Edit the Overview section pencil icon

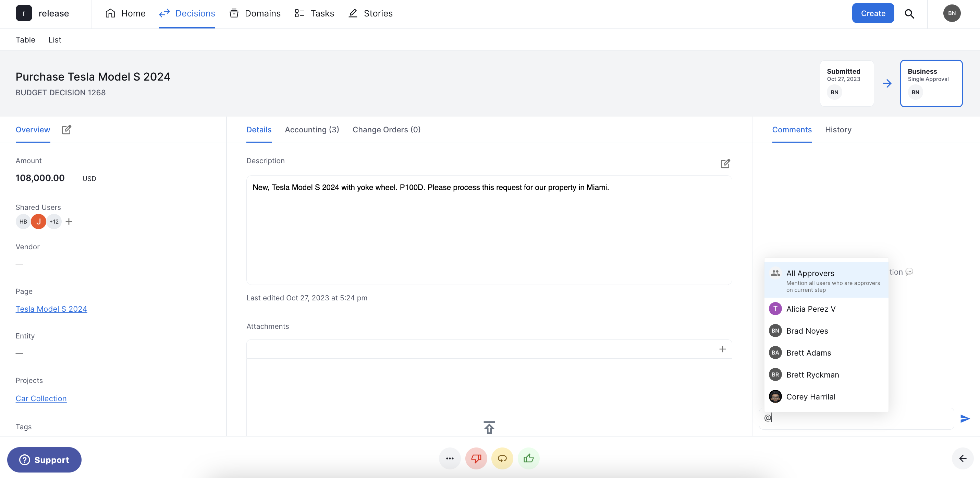[x=66, y=130]
